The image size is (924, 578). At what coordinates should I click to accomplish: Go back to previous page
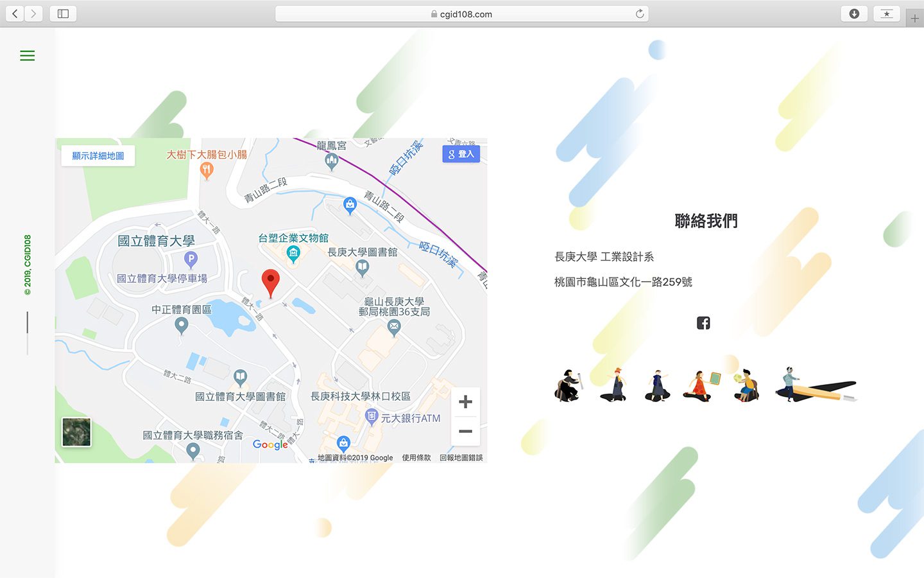(15, 14)
